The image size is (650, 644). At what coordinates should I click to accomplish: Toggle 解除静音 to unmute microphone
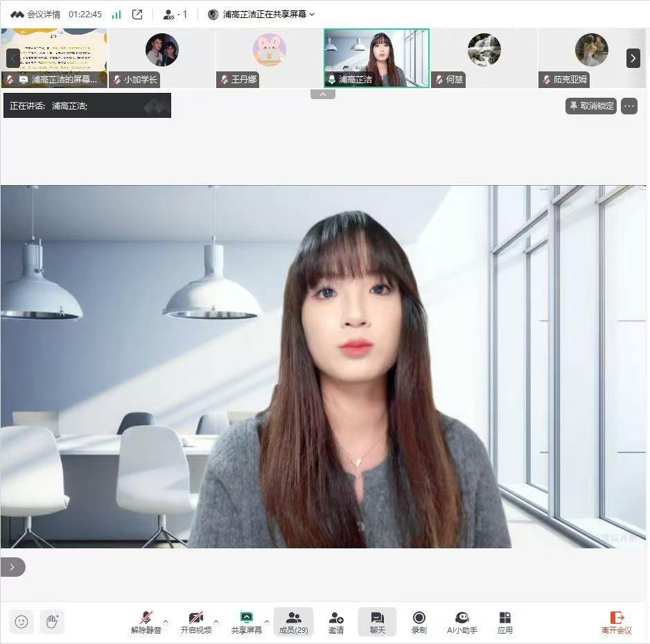[146, 622]
